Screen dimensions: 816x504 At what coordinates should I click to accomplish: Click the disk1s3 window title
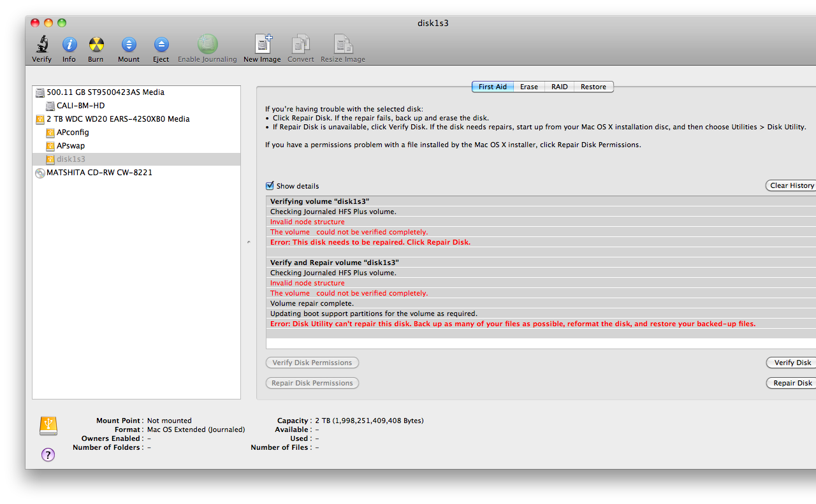(433, 23)
